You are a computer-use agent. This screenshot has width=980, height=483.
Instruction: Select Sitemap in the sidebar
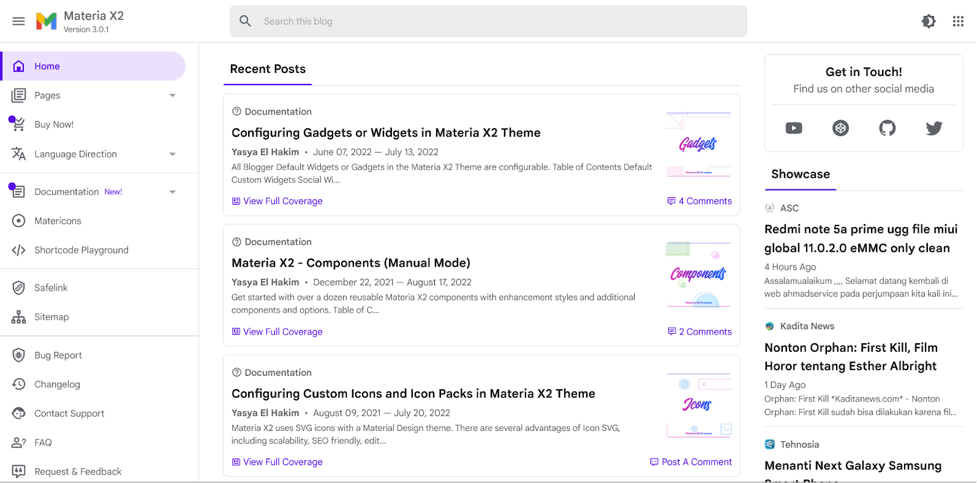pos(93,317)
